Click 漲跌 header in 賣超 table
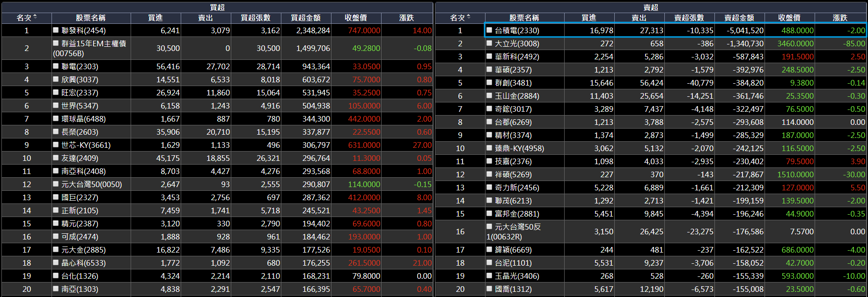This screenshot has width=868, height=297. point(840,18)
